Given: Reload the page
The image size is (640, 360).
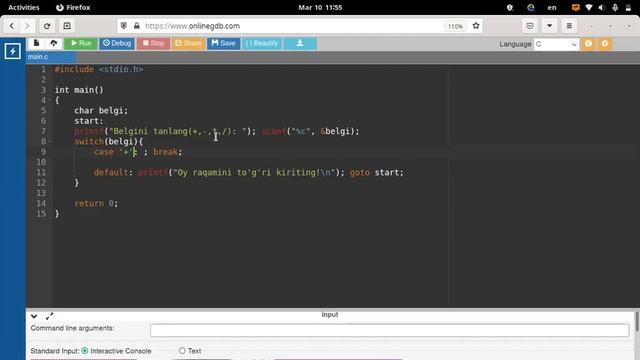Looking at the screenshot, I should [47, 26].
